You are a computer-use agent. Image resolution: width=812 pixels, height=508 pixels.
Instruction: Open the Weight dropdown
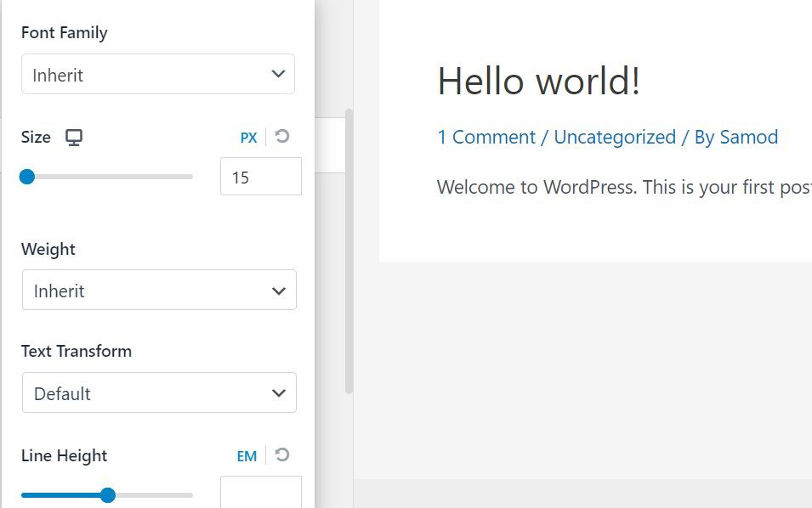coord(159,290)
